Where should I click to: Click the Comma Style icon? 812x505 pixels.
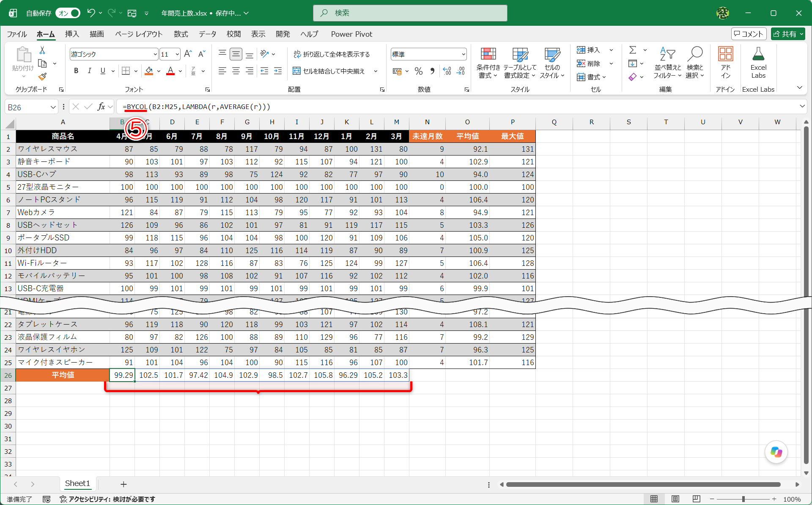pyautogui.click(x=432, y=71)
